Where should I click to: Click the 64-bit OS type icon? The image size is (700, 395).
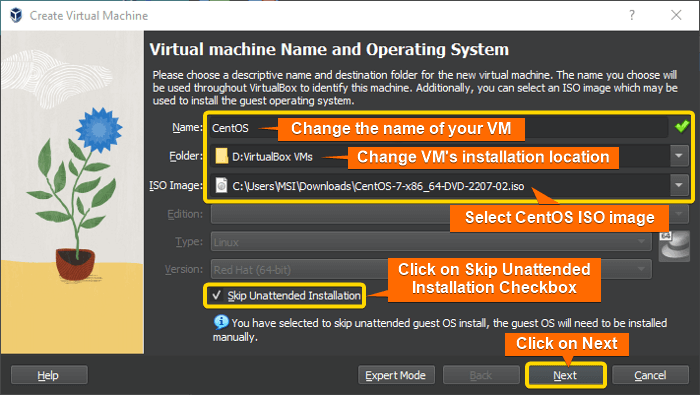point(675,246)
